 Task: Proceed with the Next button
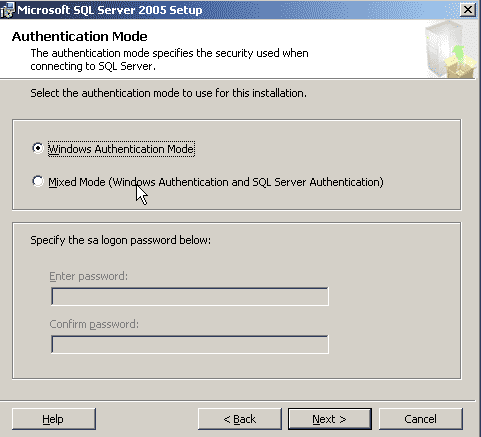pyautogui.click(x=330, y=419)
